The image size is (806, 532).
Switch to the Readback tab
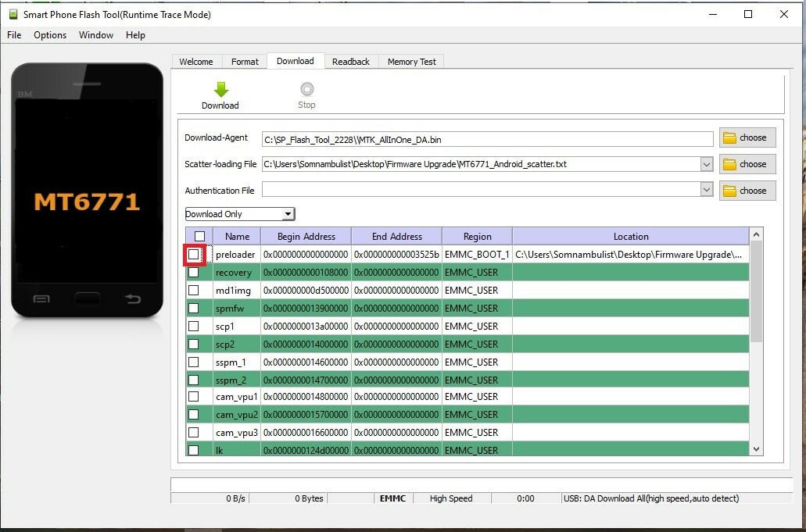pos(350,62)
